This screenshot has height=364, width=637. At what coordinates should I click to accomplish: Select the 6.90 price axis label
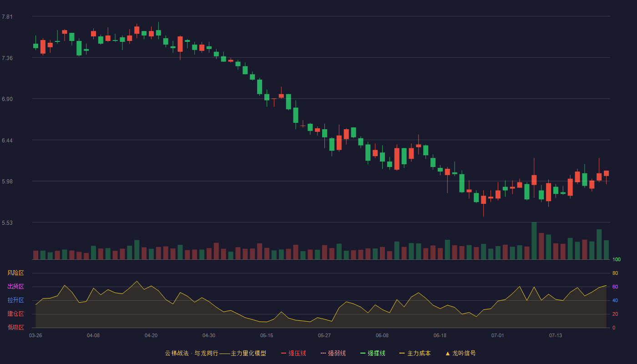(7, 99)
